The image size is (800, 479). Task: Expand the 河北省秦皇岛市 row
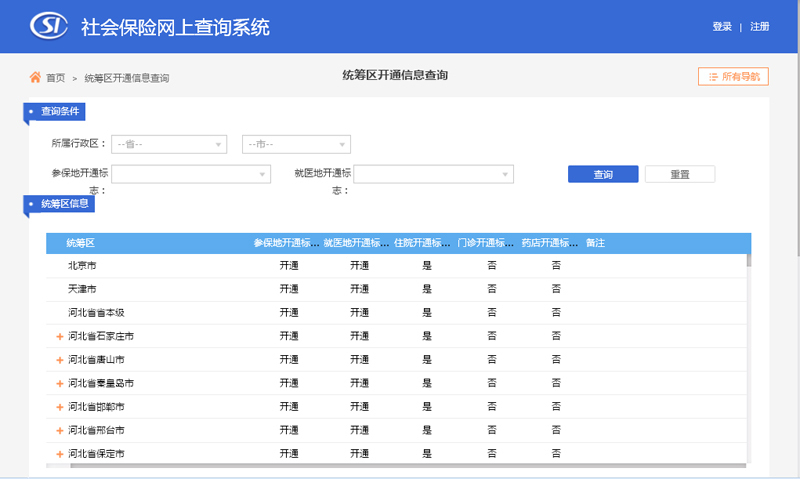pos(60,384)
